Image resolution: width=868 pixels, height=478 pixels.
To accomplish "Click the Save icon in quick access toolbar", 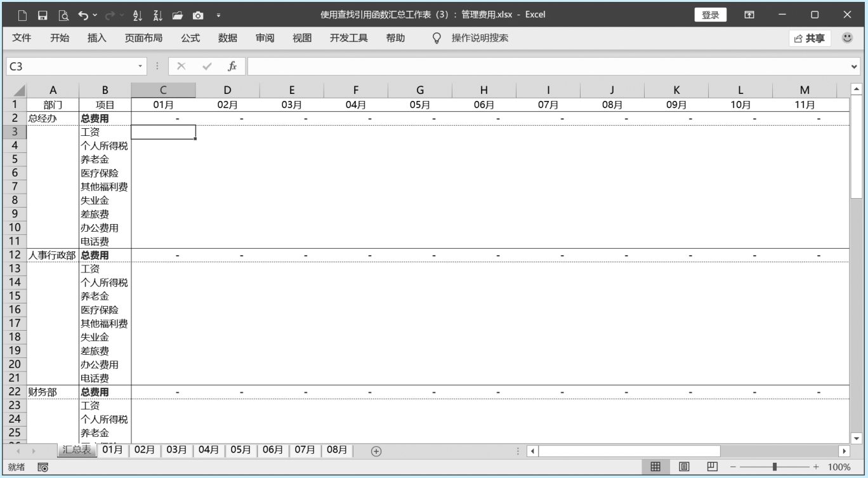I will (x=43, y=15).
